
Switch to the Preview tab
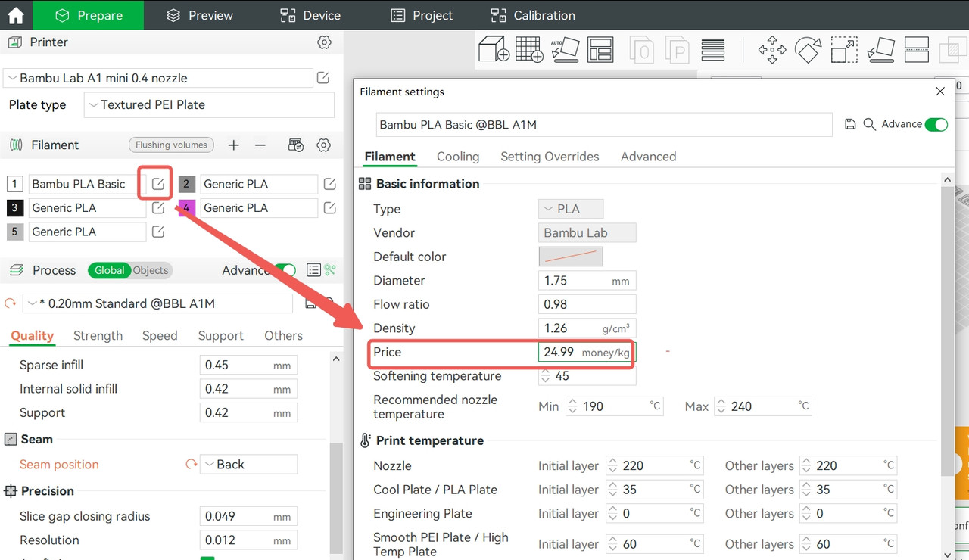[201, 15]
